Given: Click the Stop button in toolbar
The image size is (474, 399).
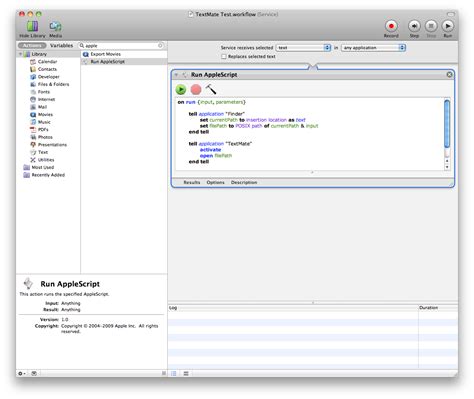Looking at the screenshot, I should (x=431, y=26).
